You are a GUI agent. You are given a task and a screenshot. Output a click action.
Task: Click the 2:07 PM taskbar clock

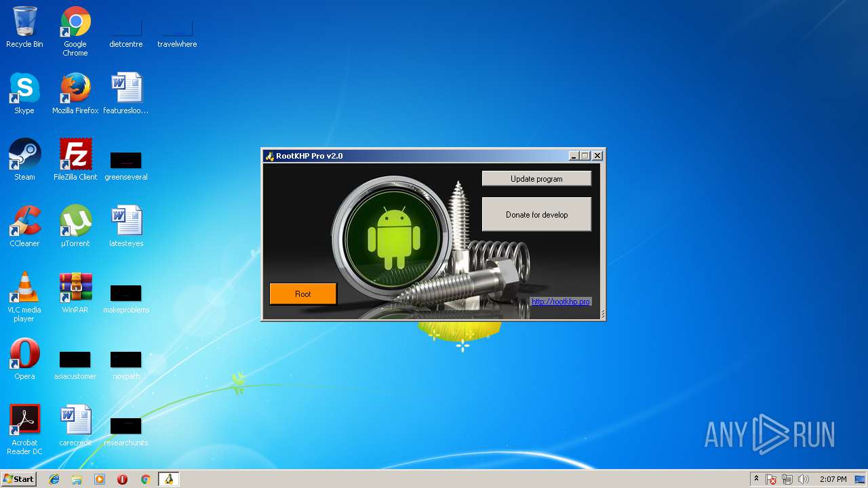833,479
